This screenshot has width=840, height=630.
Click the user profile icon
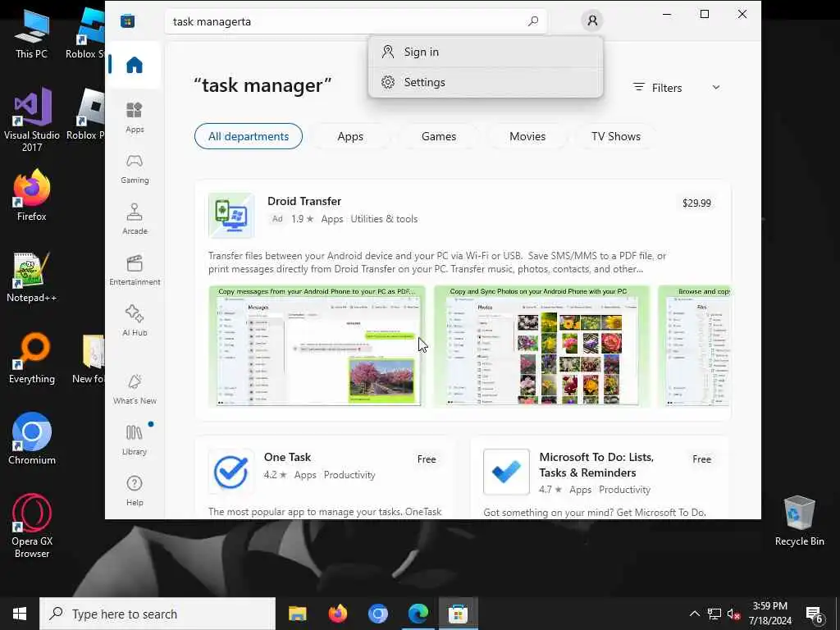point(592,21)
